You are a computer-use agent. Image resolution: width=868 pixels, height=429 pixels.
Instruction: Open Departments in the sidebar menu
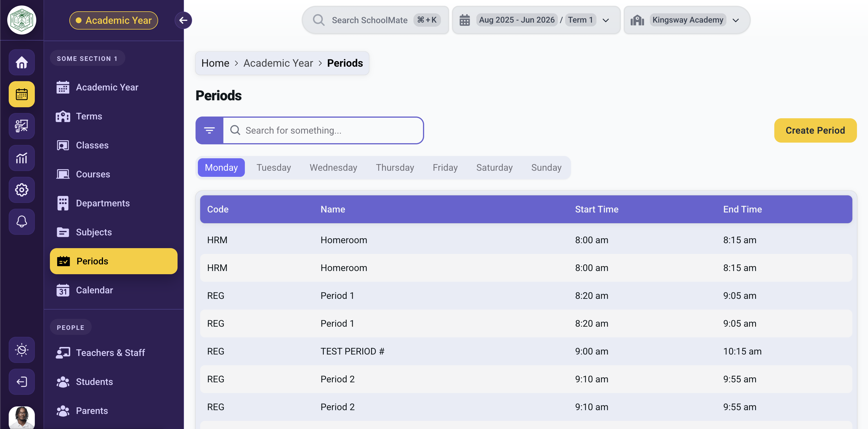click(102, 203)
